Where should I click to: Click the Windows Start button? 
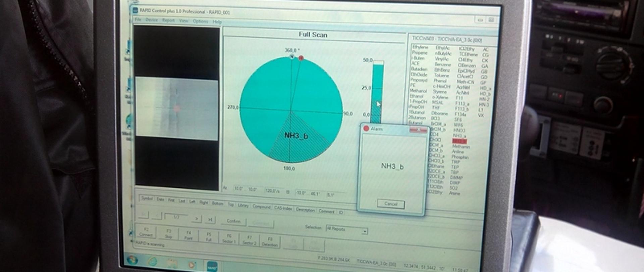click(132, 260)
